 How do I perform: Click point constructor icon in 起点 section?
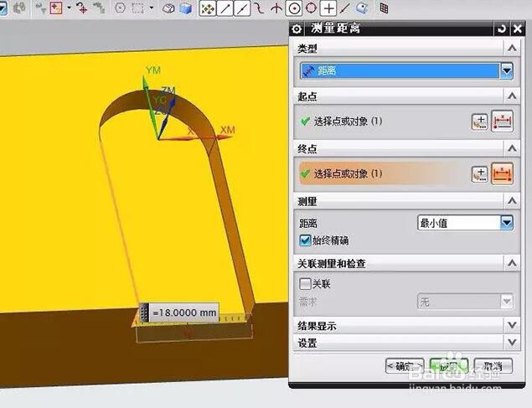point(480,121)
